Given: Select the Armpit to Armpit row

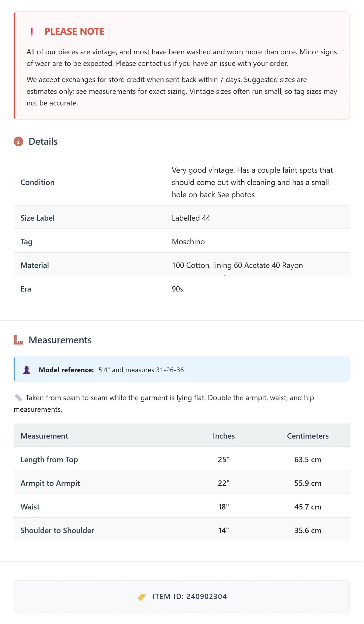Looking at the screenshot, I should (x=182, y=483).
